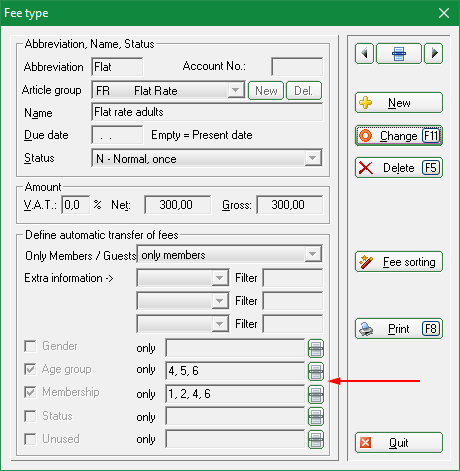Enable the Gender checkbox

(x=30, y=346)
